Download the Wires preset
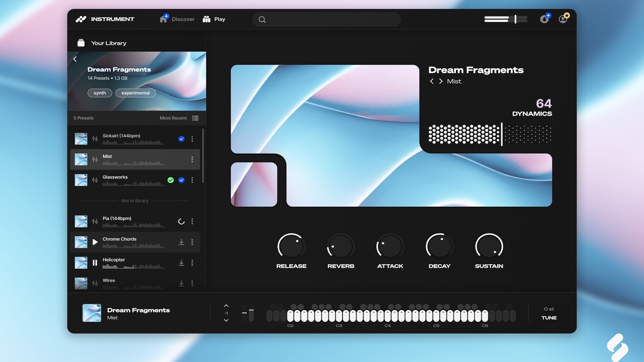 181,283
